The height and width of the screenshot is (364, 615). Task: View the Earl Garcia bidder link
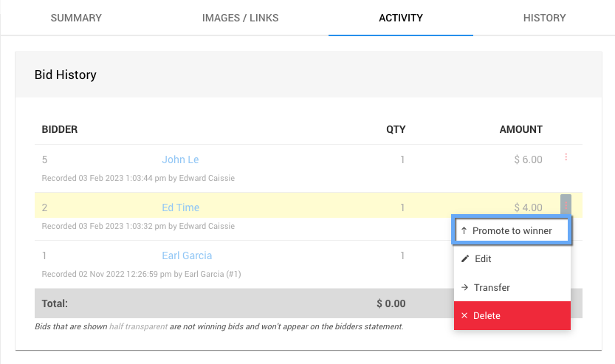click(187, 255)
